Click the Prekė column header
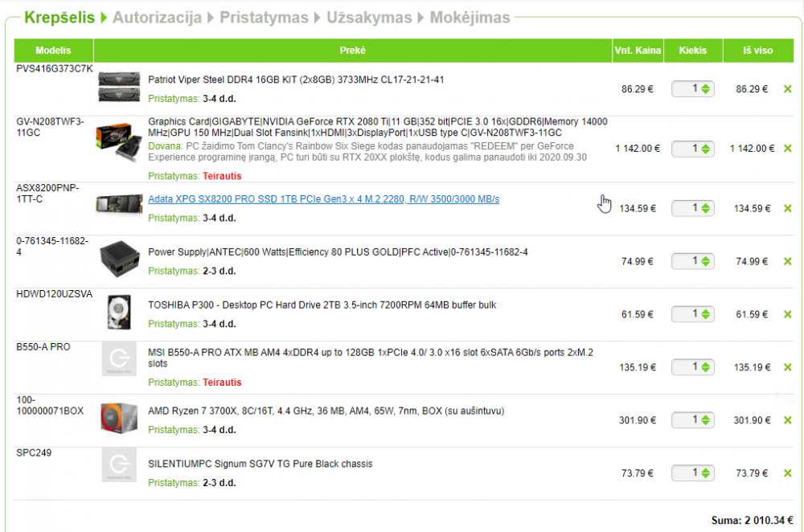The height and width of the screenshot is (532, 804). coord(353,51)
